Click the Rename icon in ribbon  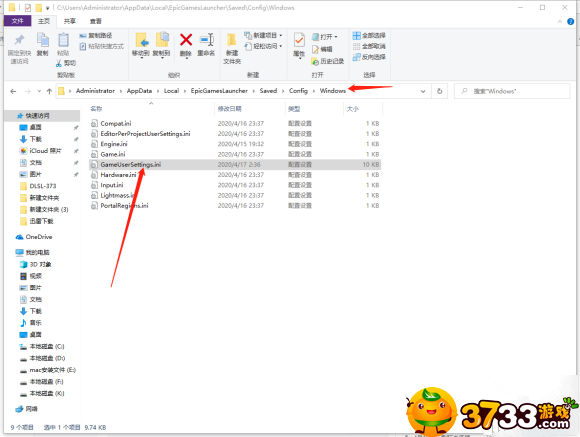coord(206,40)
